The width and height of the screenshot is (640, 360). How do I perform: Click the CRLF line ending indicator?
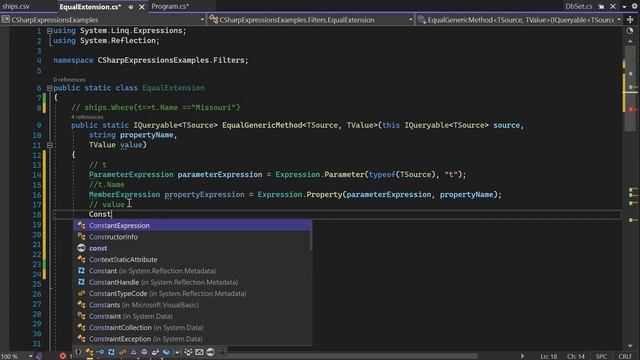(x=625, y=356)
